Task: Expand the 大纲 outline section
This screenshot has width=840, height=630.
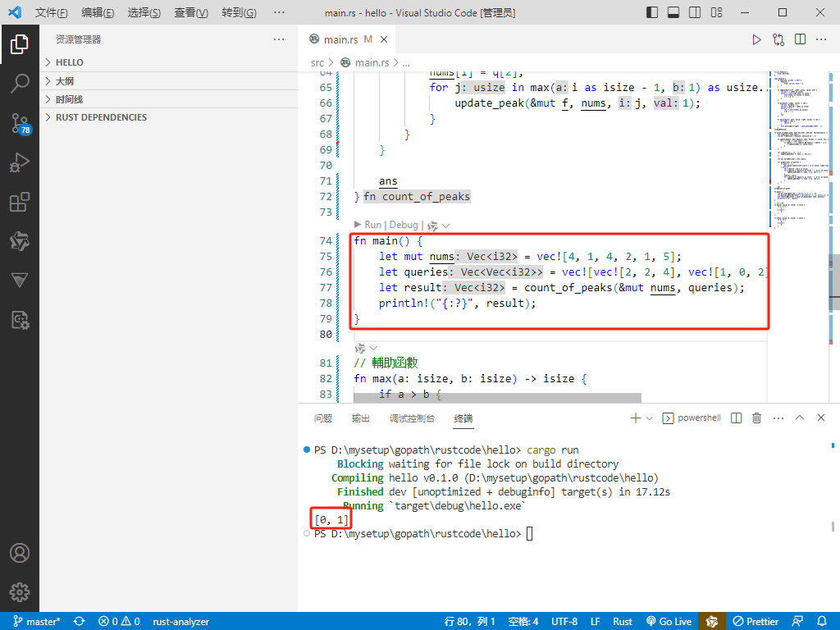Action: (x=169, y=81)
